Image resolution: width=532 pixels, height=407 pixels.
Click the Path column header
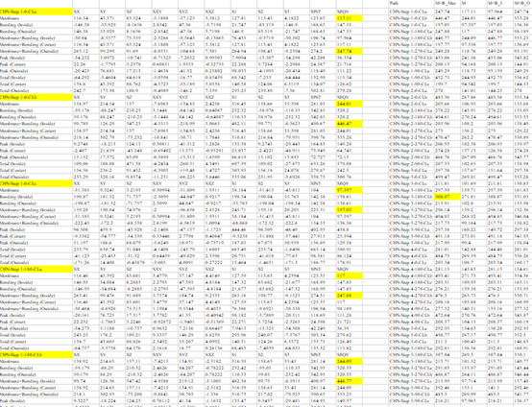pos(394,4)
